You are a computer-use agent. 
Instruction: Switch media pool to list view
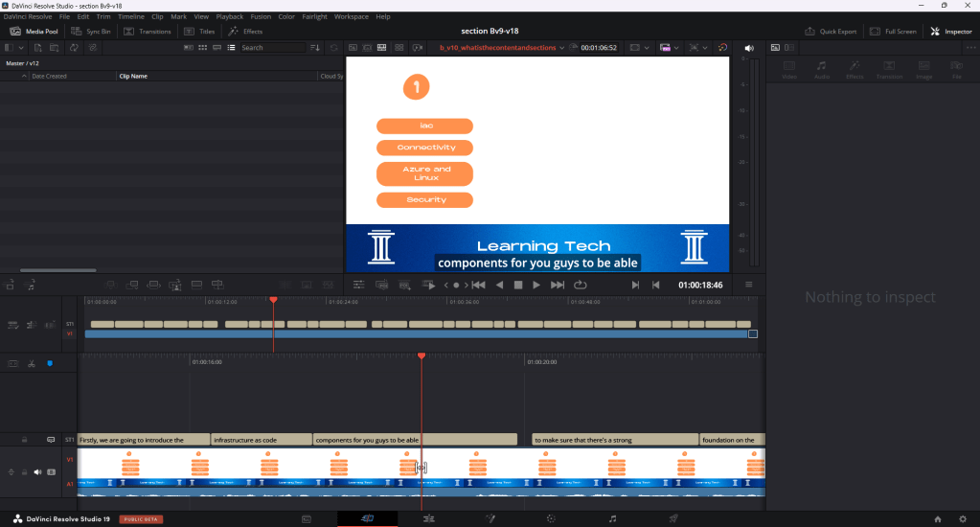pos(231,48)
